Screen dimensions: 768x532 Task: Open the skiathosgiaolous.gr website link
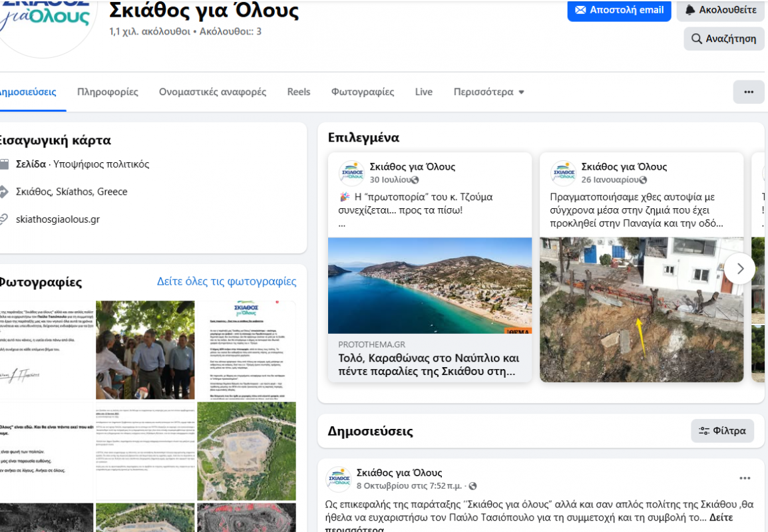click(x=58, y=219)
